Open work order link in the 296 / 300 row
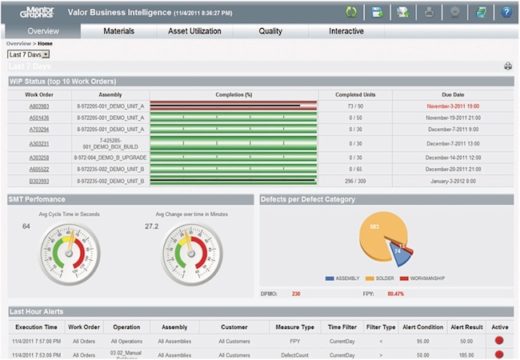This screenshot has height=360, width=520. tap(39, 181)
